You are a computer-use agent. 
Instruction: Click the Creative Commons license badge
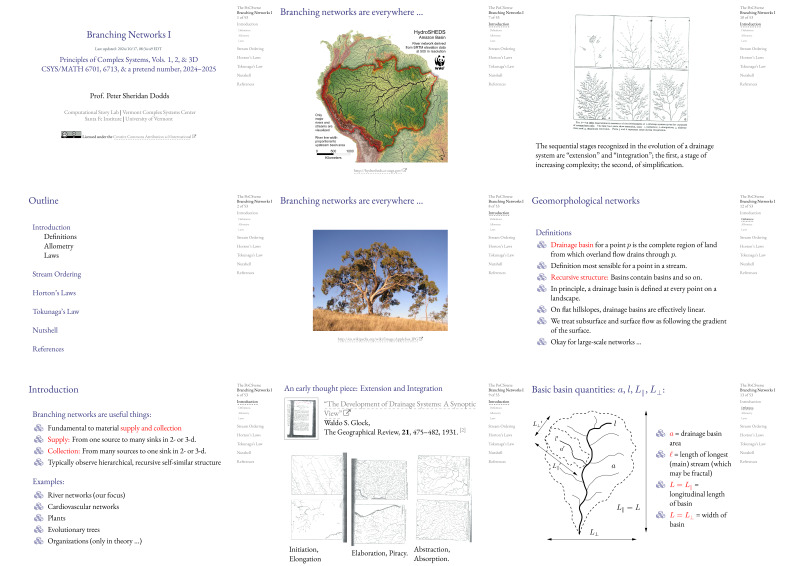click(x=71, y=135)
